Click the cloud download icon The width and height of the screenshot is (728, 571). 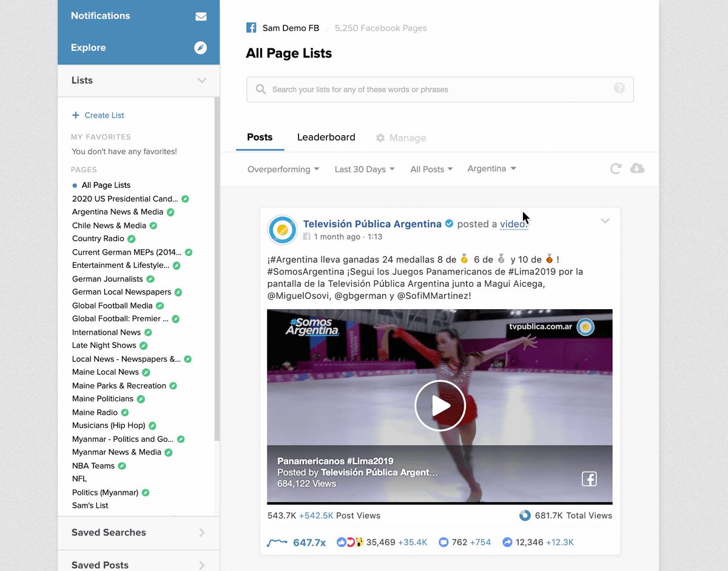[637, 168]
